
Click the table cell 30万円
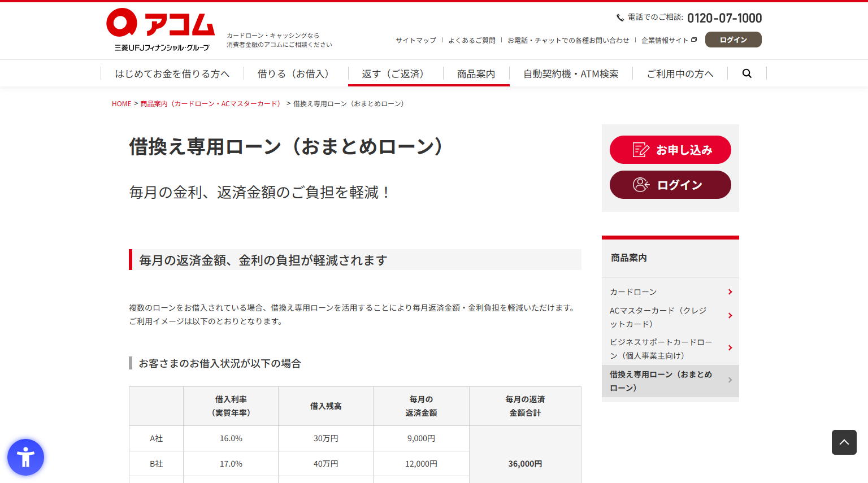pyautogui.click(x=326, y=438)
